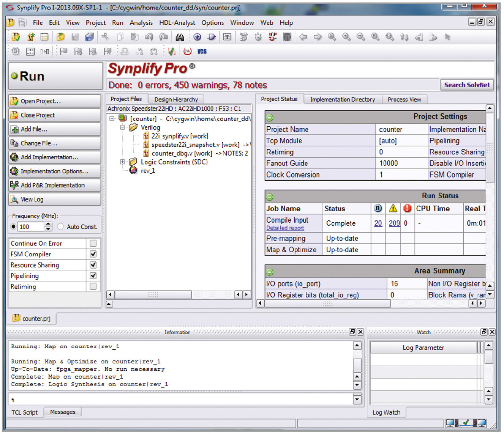Click the Cut scissors toolbar icon
This screenshot has width=504, height=434.
click(x=105, y=37)
